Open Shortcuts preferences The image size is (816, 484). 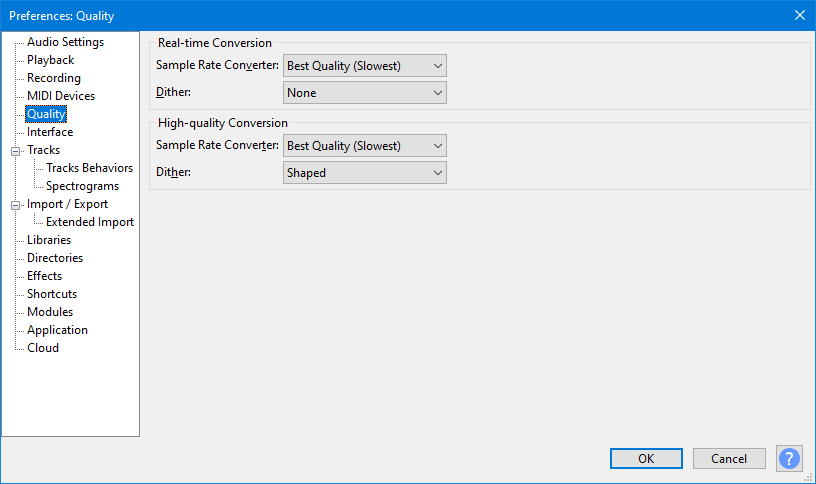click(x=52, y=294)
